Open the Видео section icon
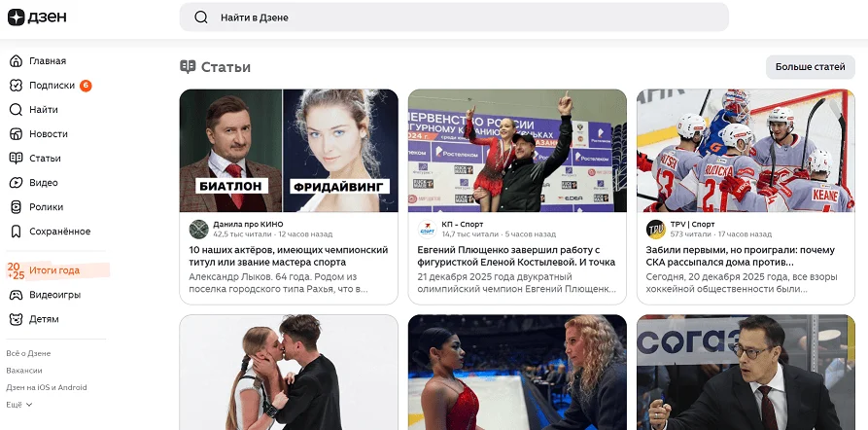 pyautogui.click(x=16, y=183)
